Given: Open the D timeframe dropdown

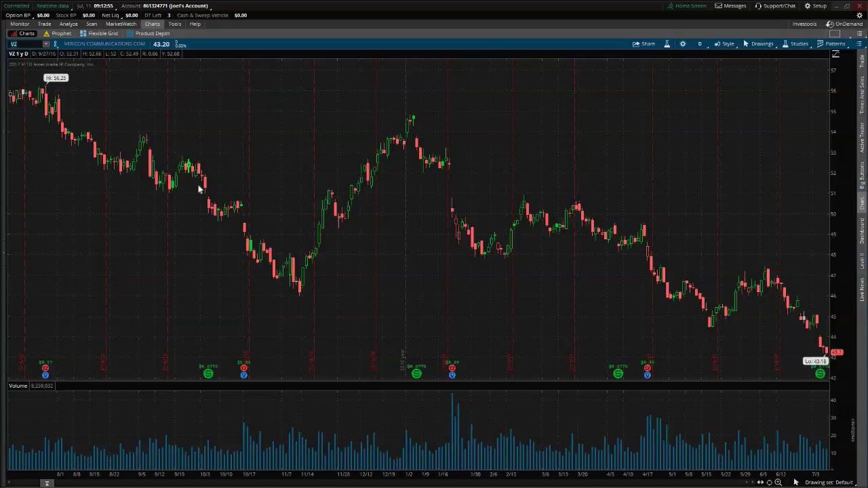Looking at the screenshot, I should (x=700, y=44).
